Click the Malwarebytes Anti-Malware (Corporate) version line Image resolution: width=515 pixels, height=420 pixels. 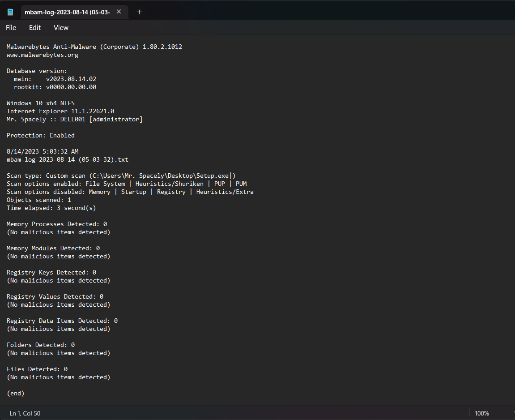[x=94, y=47]
